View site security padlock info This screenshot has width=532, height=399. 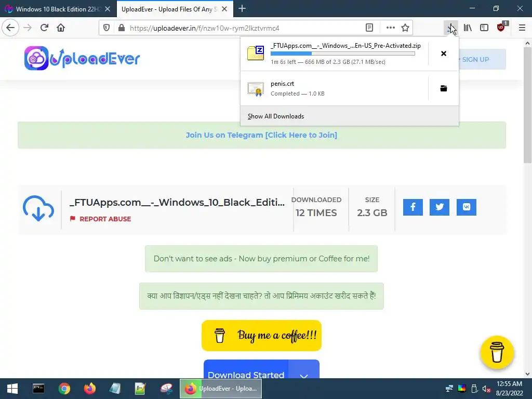[x=121, y=28]
